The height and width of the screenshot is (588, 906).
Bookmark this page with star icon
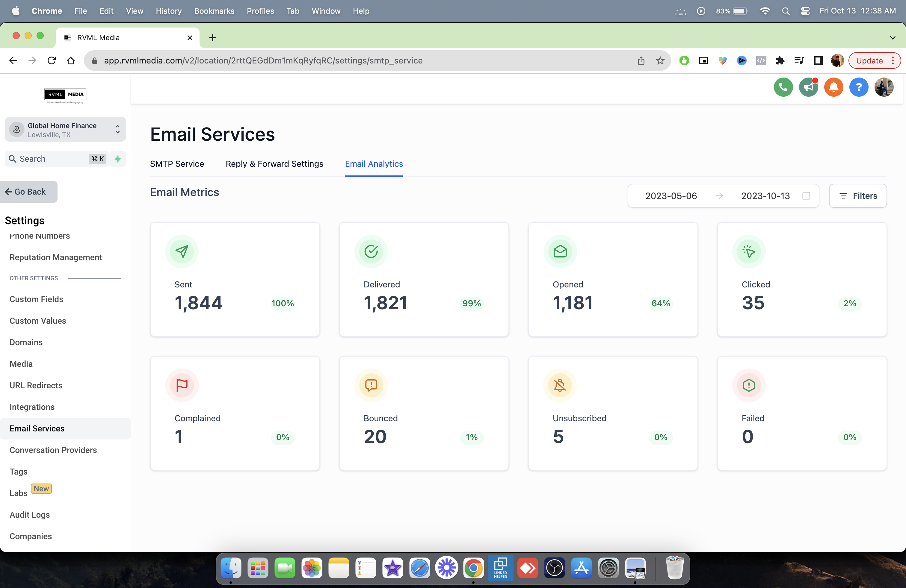660,60
